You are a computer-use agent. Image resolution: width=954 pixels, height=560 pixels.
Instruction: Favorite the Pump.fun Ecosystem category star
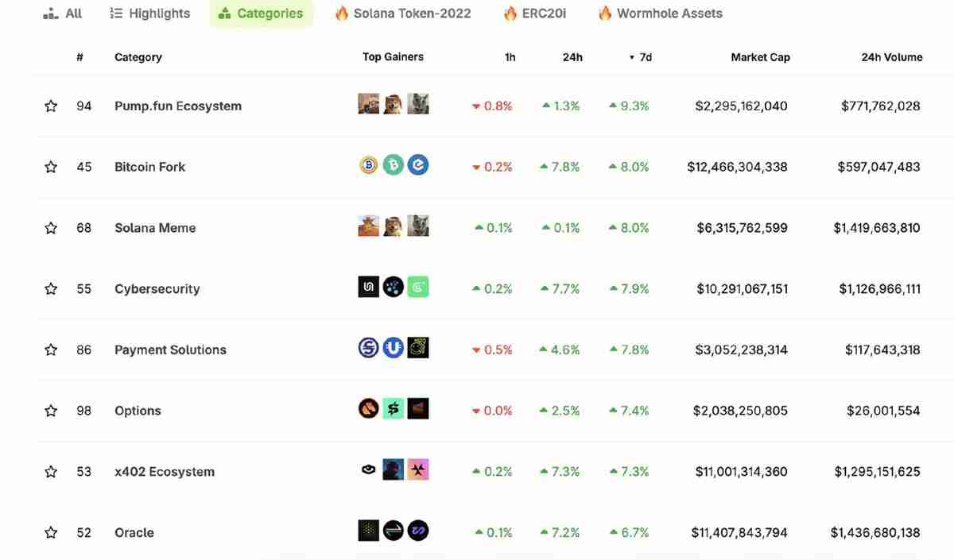point(51,106)
